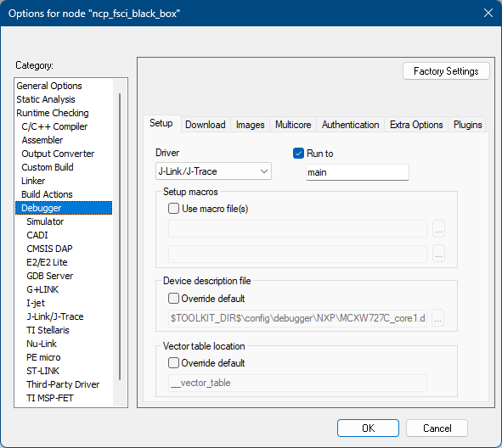Open the Authentication tab

(x=350, y=125)
